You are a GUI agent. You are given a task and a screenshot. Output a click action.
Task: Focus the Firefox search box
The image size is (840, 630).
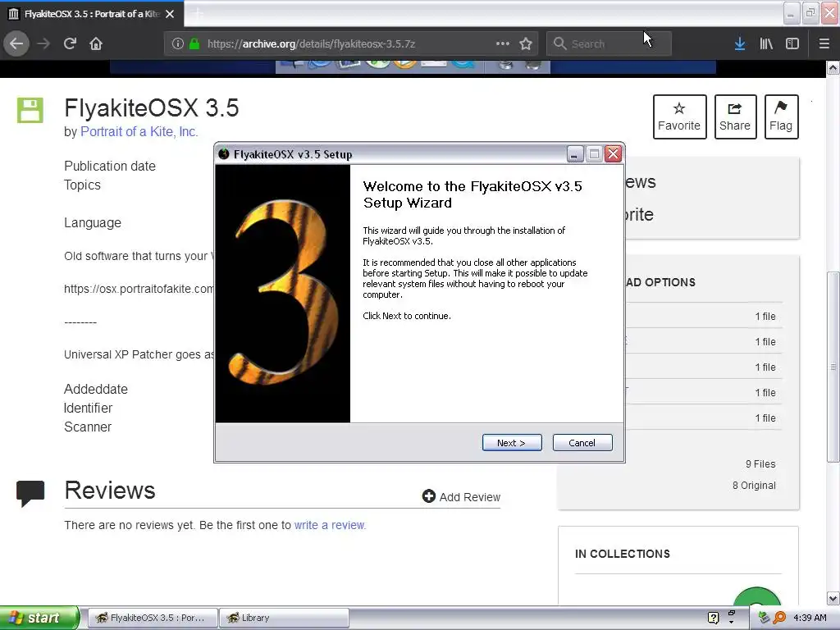[x=609, y=44]
